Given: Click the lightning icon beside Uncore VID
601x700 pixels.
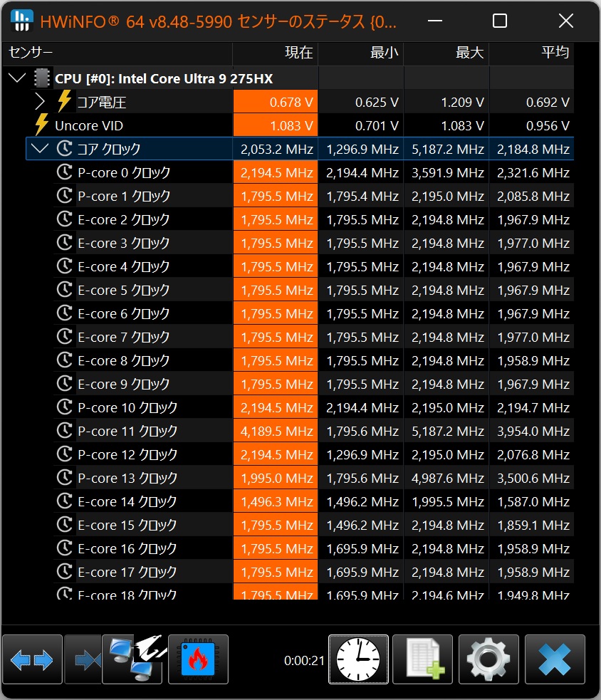Looking at the screenshot, I should [41, 125].
